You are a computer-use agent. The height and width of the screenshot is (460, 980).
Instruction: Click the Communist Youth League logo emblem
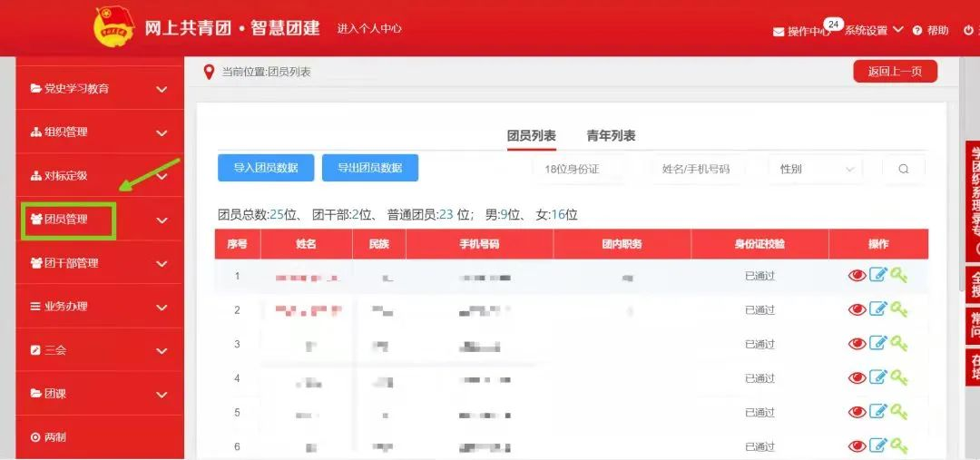113,27
